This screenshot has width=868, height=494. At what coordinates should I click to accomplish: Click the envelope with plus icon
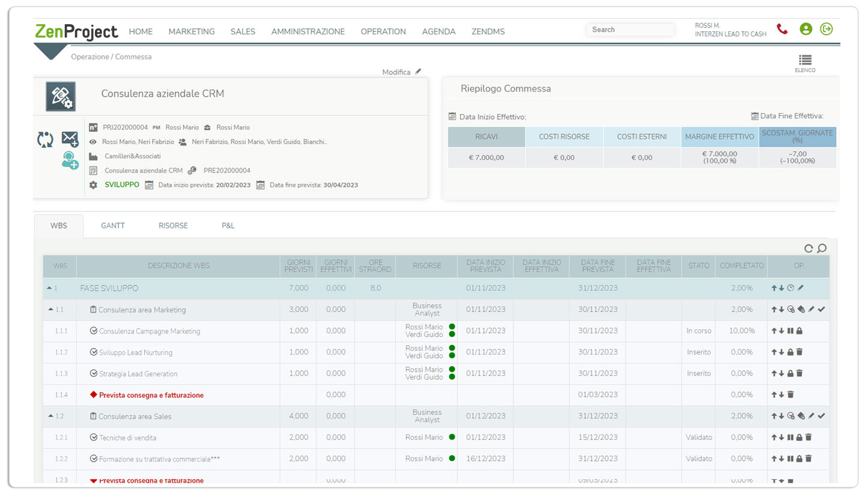(x=70, y=139)
